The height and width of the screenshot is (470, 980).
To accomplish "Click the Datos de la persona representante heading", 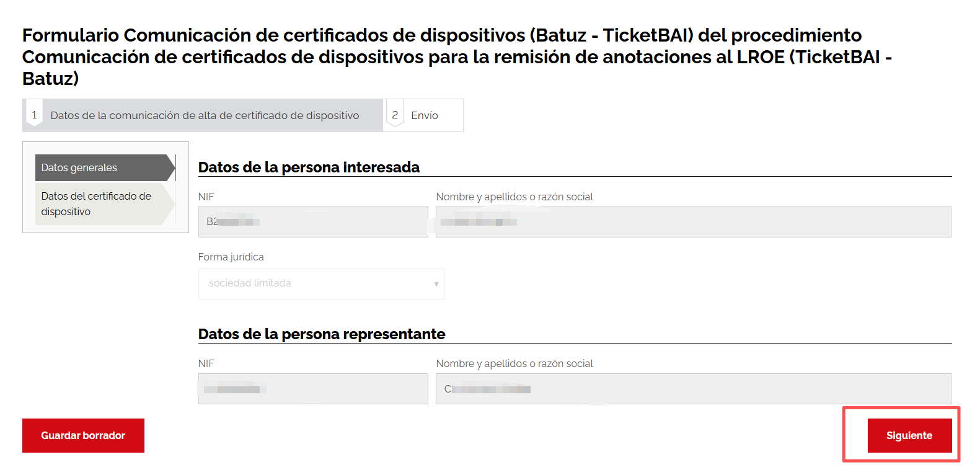I will 322,334.
